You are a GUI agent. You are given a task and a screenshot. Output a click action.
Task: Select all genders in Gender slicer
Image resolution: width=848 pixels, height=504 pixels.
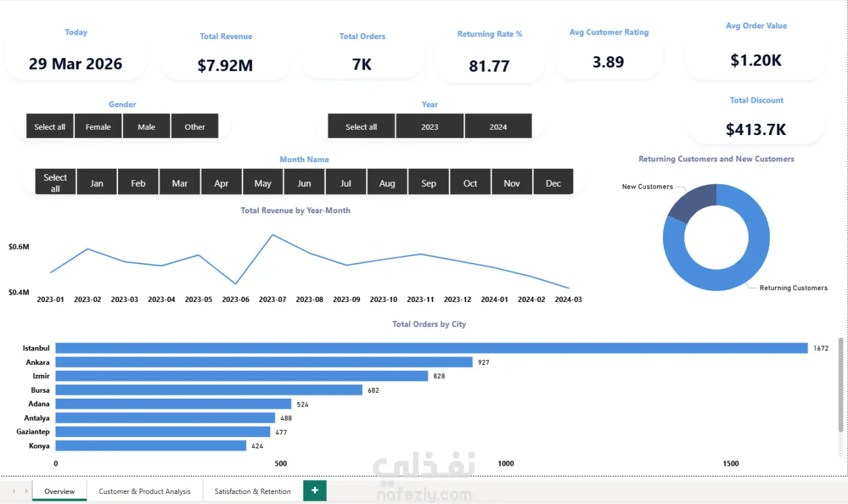[50, 126]
